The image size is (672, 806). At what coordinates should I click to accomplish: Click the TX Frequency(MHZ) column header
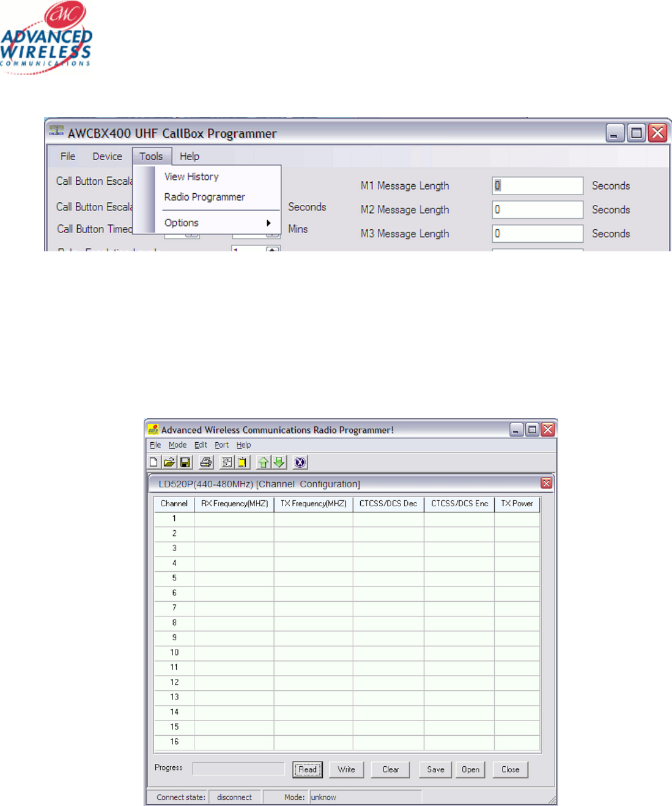[x=314, y=504]
